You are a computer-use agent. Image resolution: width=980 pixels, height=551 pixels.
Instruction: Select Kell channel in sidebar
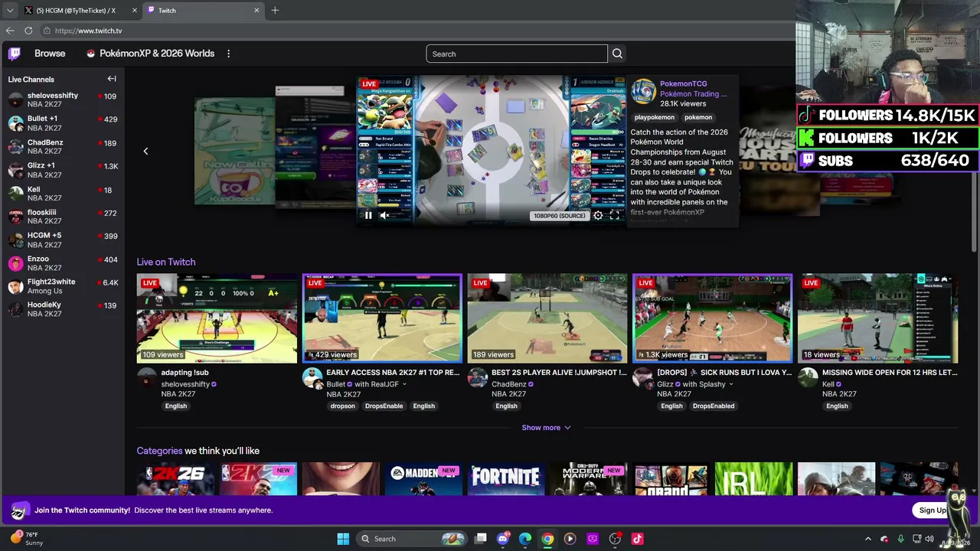coord(62,194)
